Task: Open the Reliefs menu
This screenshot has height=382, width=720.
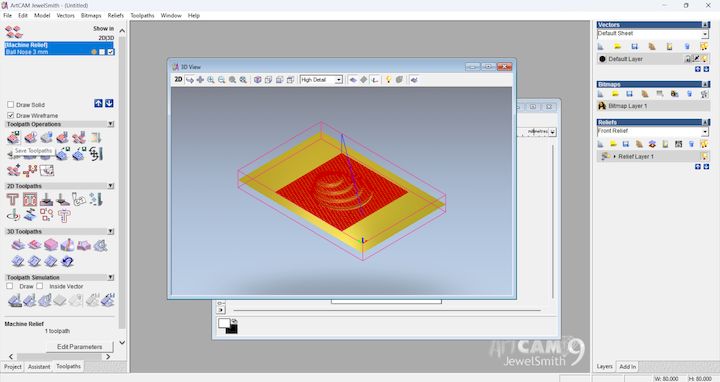Action: pos(116,15)
